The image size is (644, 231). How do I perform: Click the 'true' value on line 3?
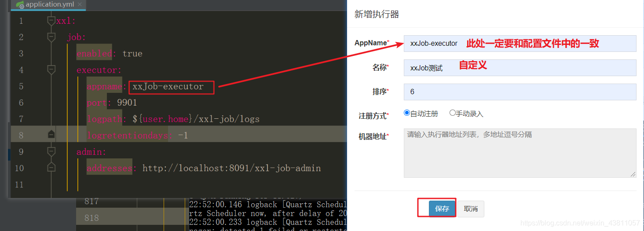(132, 54)
